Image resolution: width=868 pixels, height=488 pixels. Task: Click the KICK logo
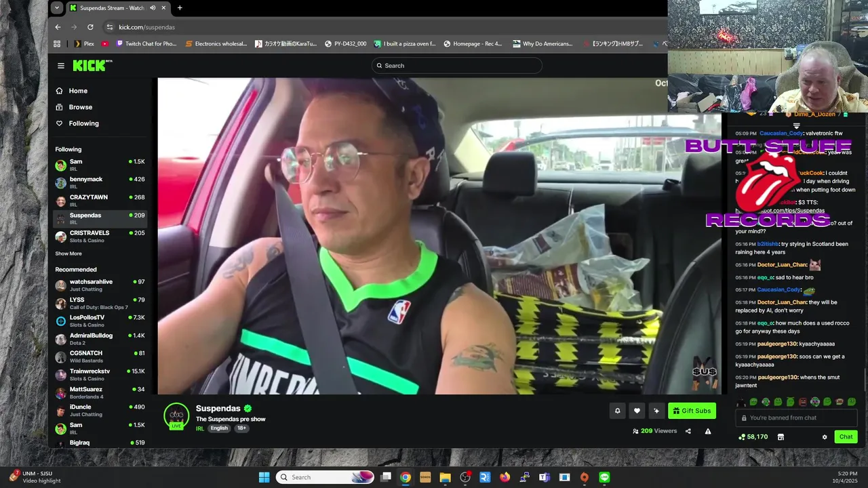(x=92, y=66)
